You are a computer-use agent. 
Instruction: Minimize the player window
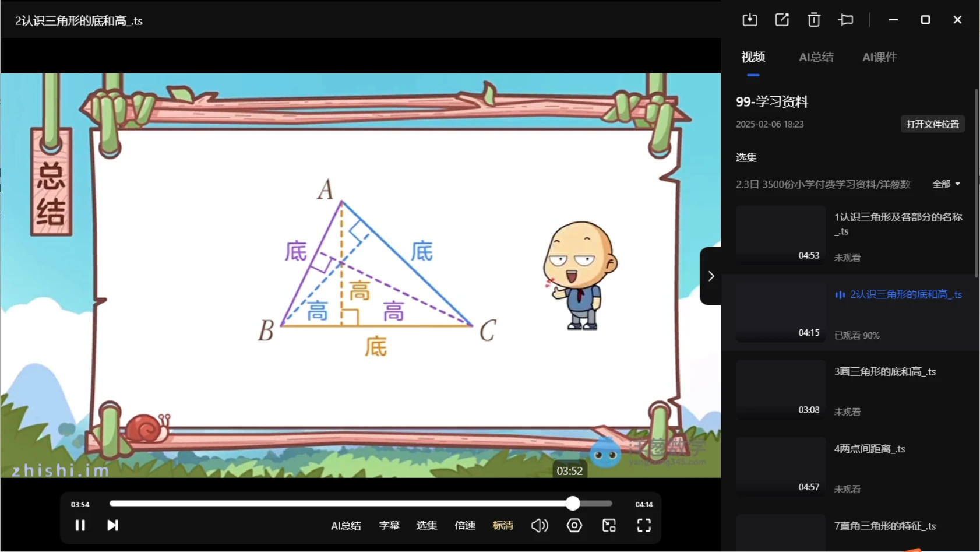click(893, 20)
